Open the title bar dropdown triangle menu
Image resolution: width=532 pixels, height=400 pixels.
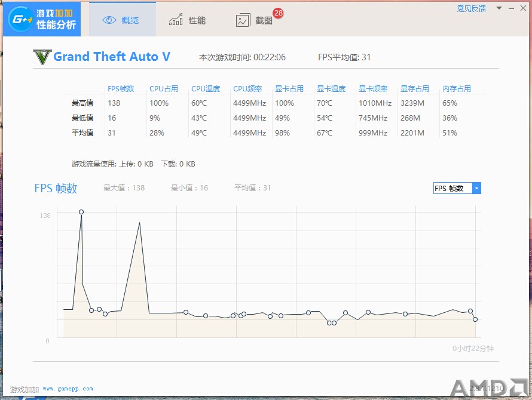pyautogui.click(x=499, y=8)
